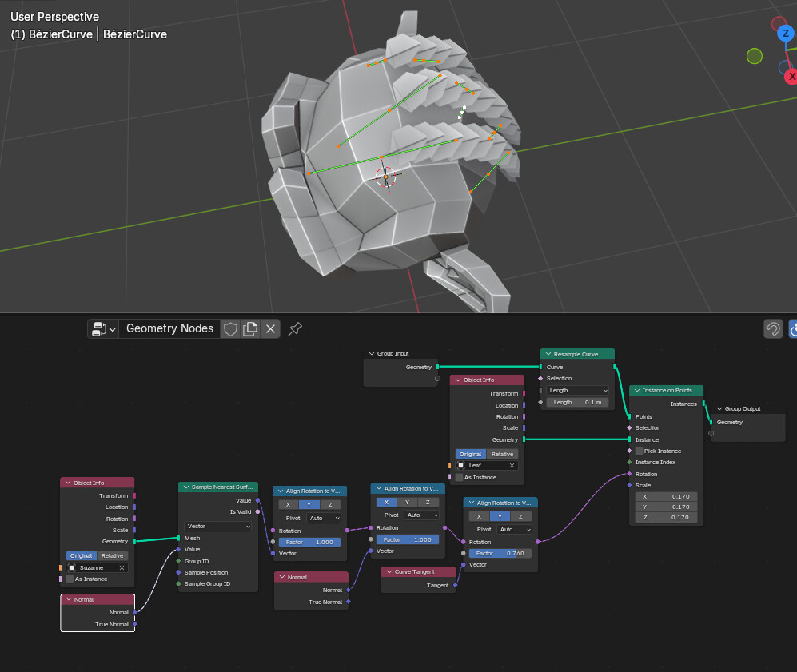Pin the node tree with the pushpin icon
This screenshot has width=797, height=672.
click(295, 329)
